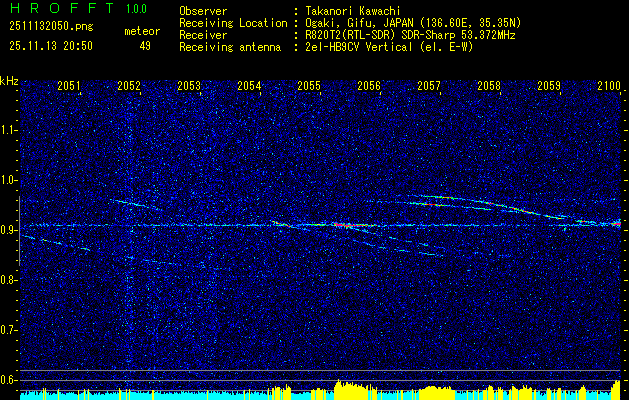Select the filename 2511132050.png label
Screen dimensions: 629x400
click(x=51, y=26)
